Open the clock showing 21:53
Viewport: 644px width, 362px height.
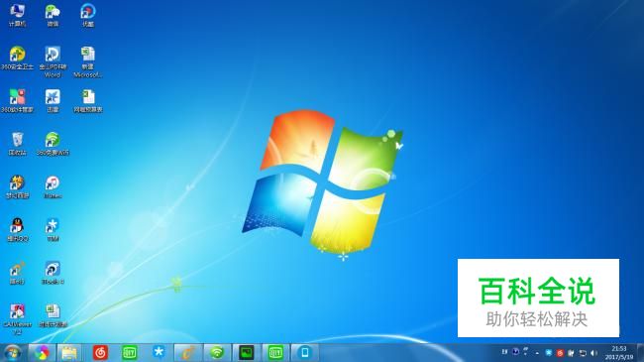619,353
